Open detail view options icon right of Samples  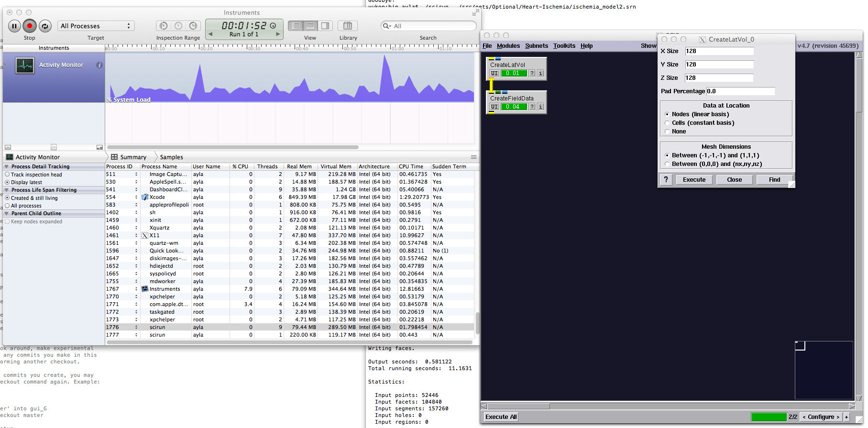tap(473, 157)
